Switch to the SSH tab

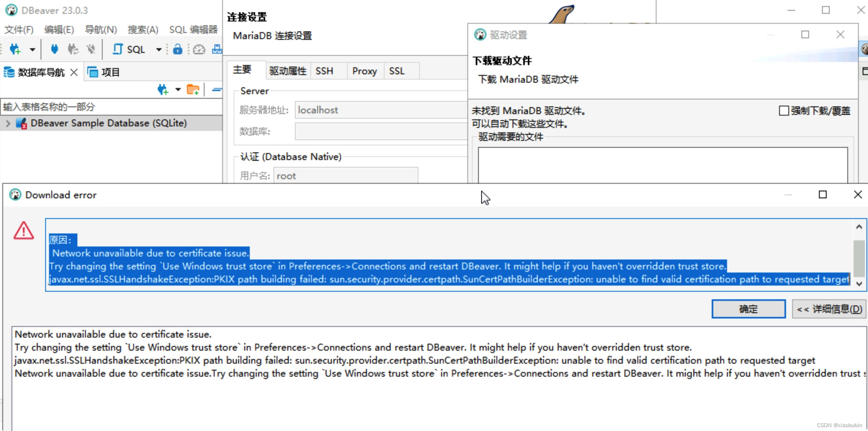coord(324,71)
